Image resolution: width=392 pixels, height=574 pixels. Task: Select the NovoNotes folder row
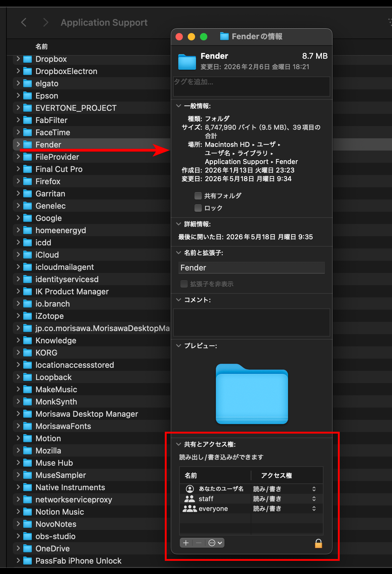[x=92, y=524]
